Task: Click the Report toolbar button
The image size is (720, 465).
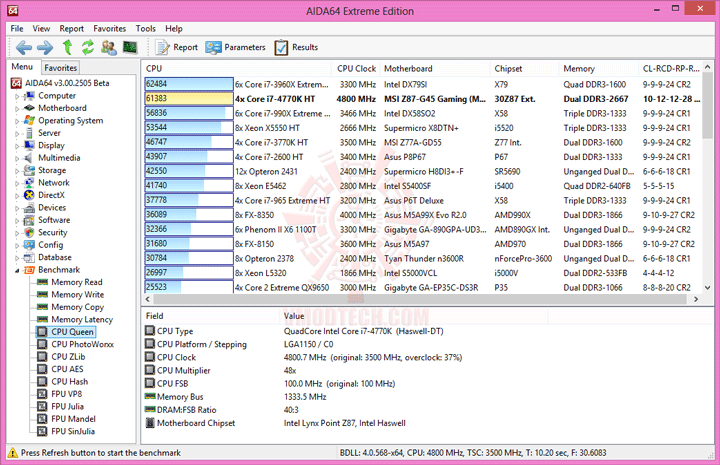Action: (x=177, y=47)
